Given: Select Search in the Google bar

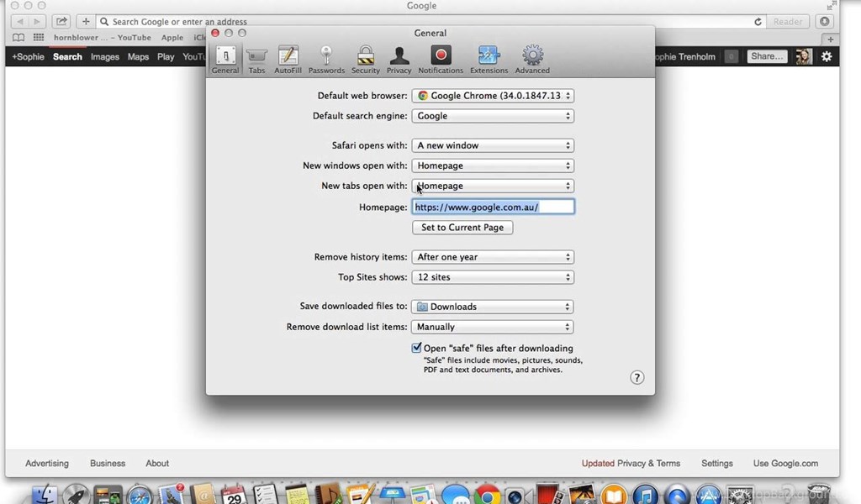Looking at the screenshot, I should (67, 56).
